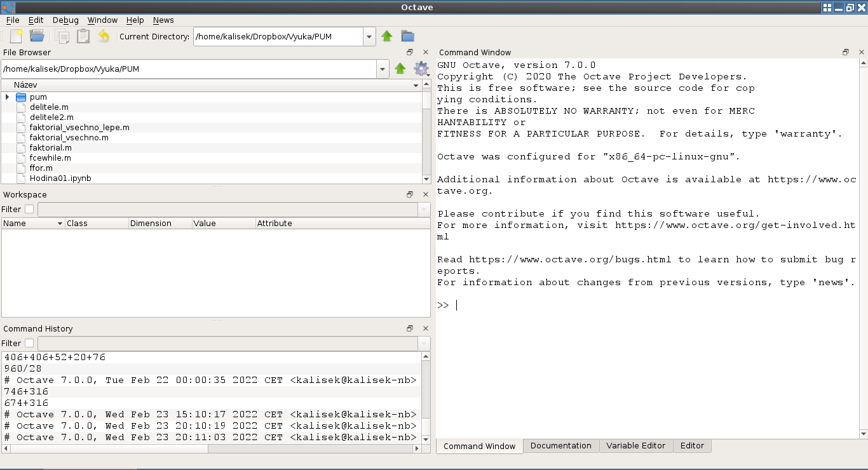Click the Paste clipboard icon in toolbar
The image size is (868, 470).
click(x=83, y=36)
